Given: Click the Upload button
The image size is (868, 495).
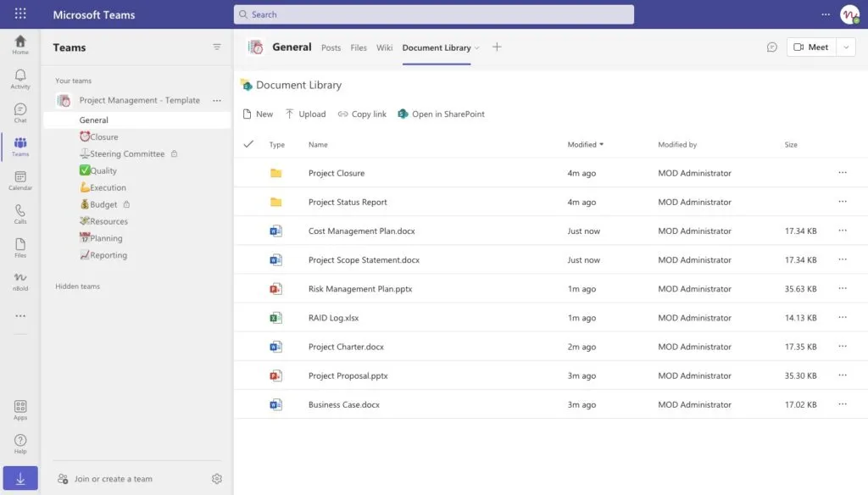Looking at the screenshot, I should (305, 114).
